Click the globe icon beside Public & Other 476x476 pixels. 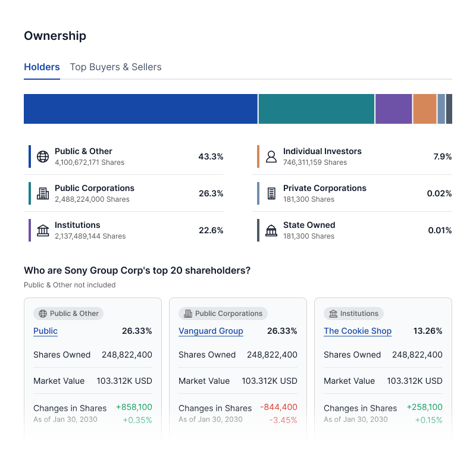click(x=43, y=156)
